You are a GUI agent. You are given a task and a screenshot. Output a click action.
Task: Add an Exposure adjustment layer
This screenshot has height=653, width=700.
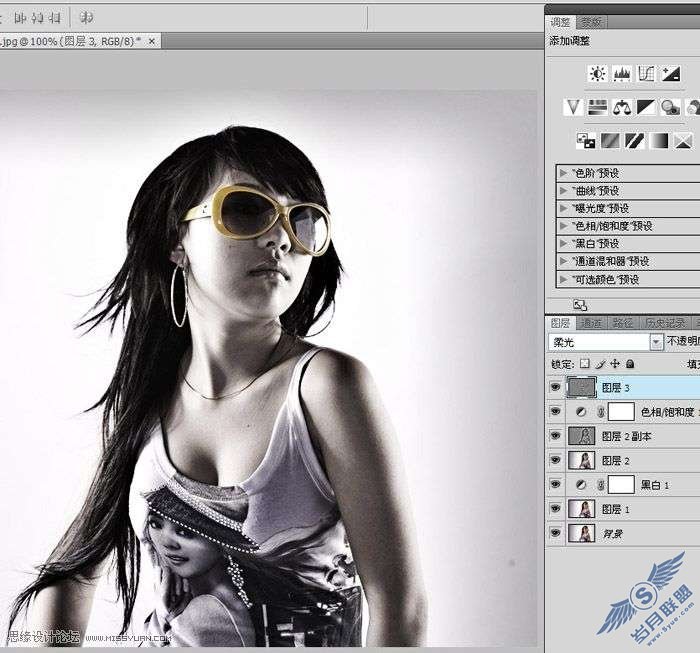point(671,73)
